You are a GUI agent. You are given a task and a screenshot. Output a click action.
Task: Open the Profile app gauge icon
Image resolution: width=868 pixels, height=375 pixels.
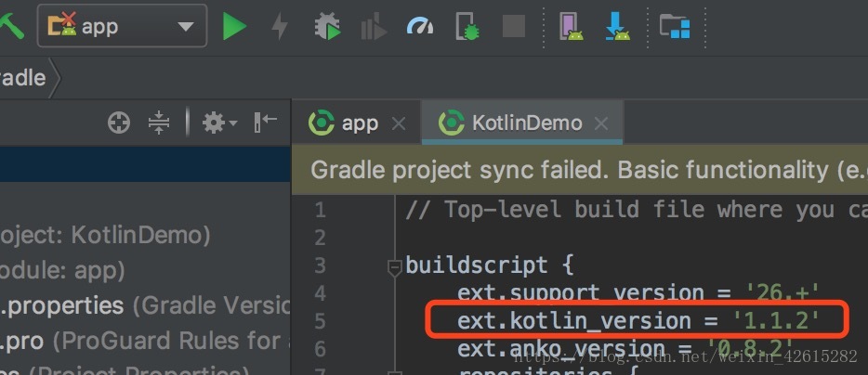(x=420, y=25)
